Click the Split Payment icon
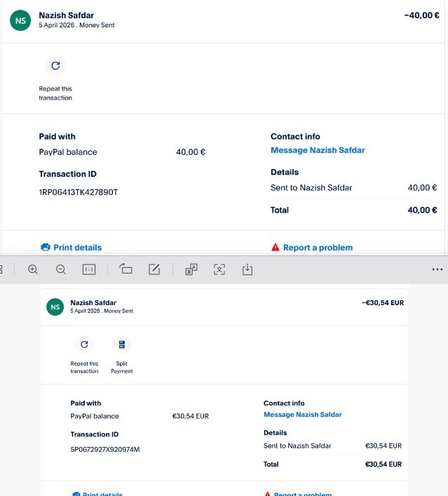The image size is (448, 496). tap(122, 344)
